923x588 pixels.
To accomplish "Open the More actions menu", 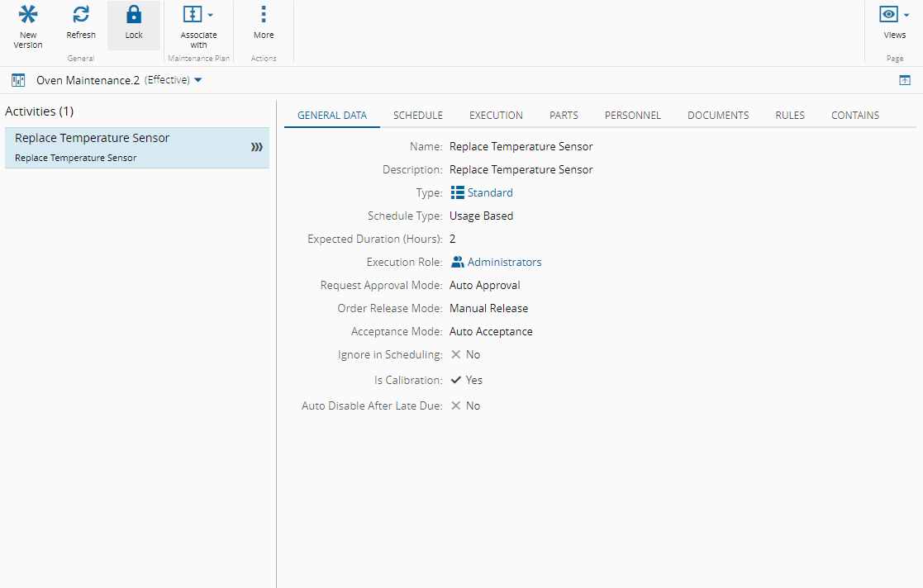I will pos(264,24).
